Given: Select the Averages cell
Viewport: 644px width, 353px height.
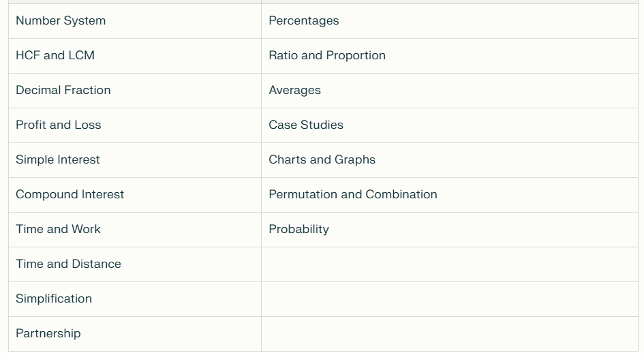Looking at the screenshot, I should click(x=450, y=91).
